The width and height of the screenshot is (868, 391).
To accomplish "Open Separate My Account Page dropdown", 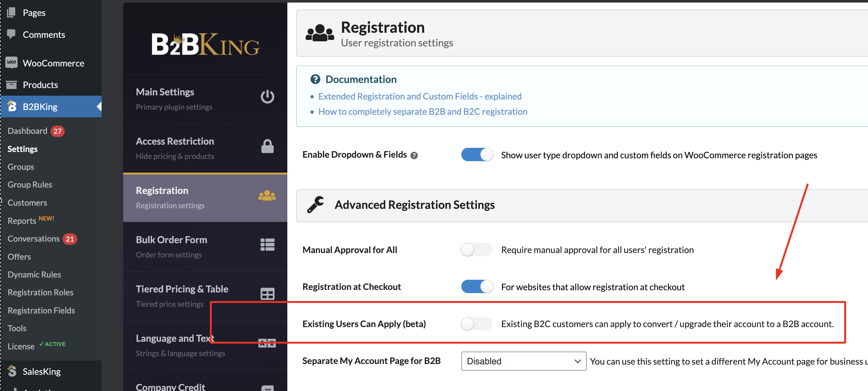I will coord(524,361).
